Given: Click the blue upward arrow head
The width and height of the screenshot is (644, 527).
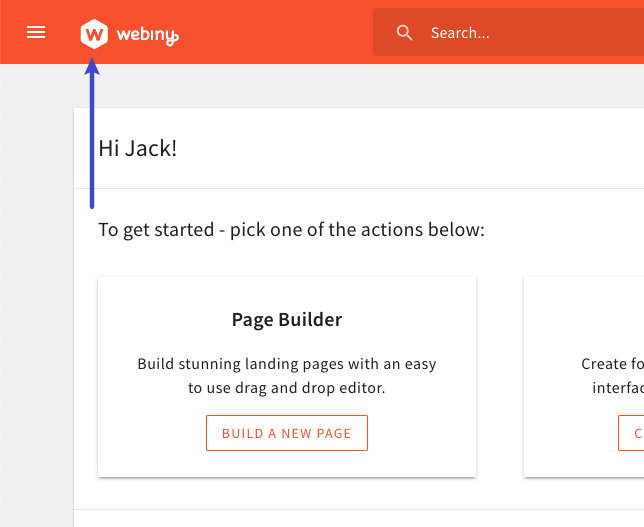Looking at the screenshot, I should point(92,67).
